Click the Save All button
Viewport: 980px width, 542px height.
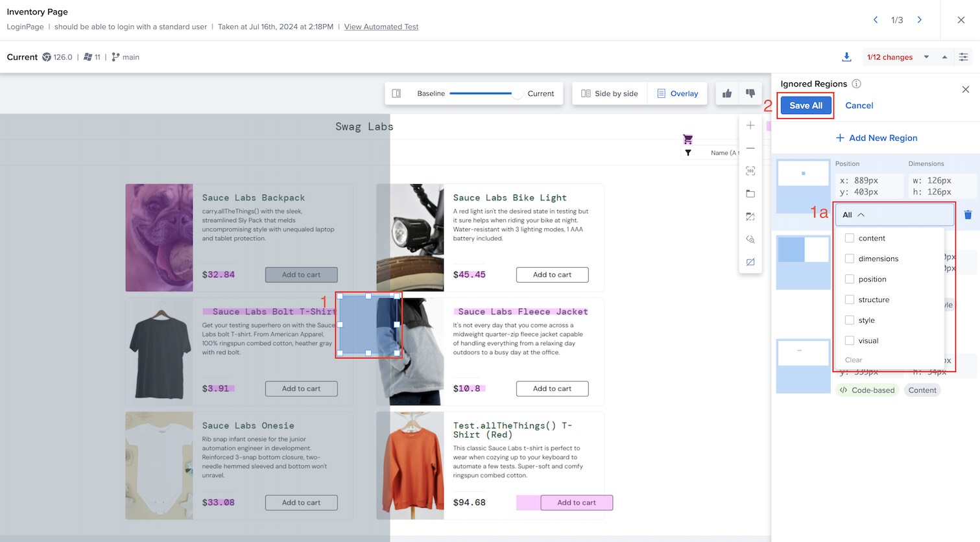click(806, 106)
